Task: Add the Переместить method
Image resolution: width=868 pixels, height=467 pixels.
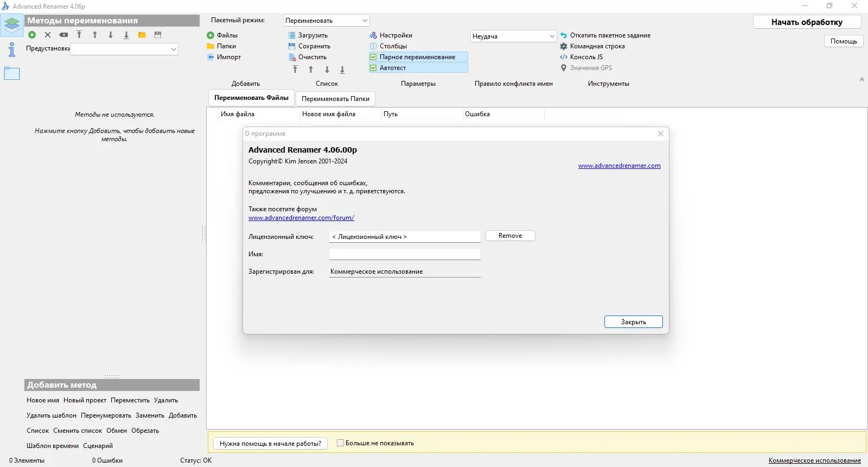Action: point(130,400)
